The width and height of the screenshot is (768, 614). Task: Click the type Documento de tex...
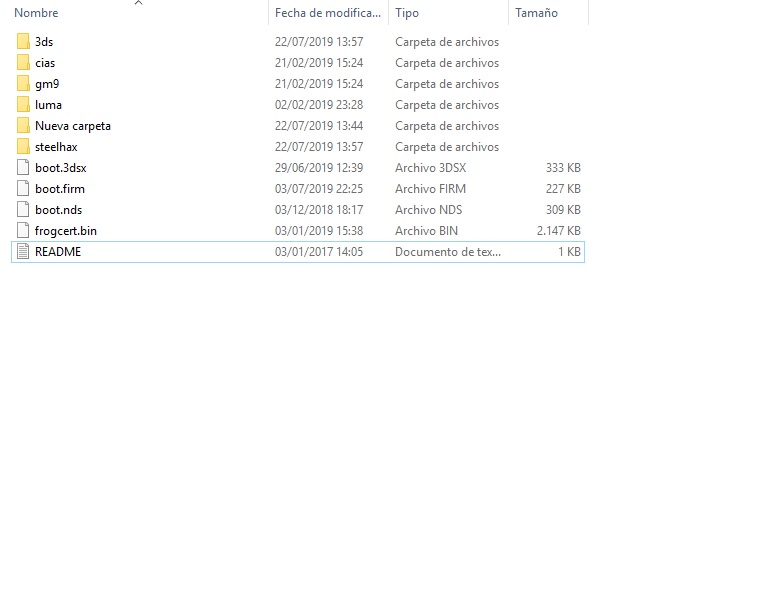pyautogui.click(x=448, y=252)
